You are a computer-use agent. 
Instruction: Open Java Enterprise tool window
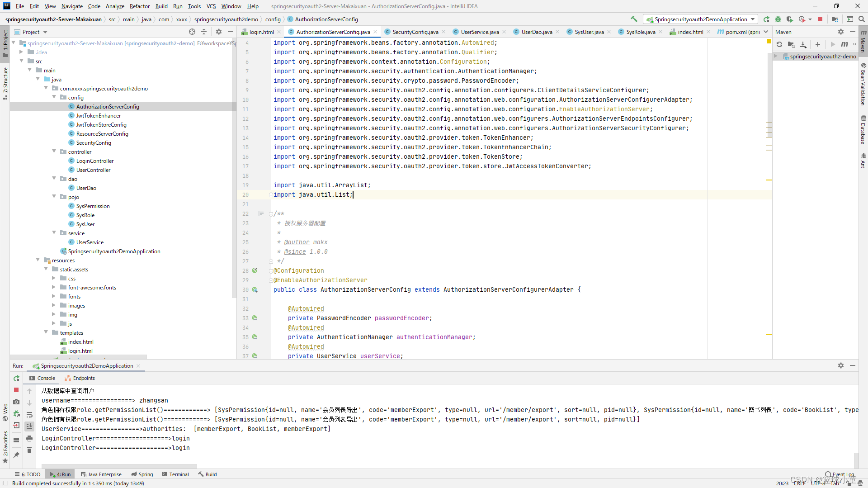101,474
